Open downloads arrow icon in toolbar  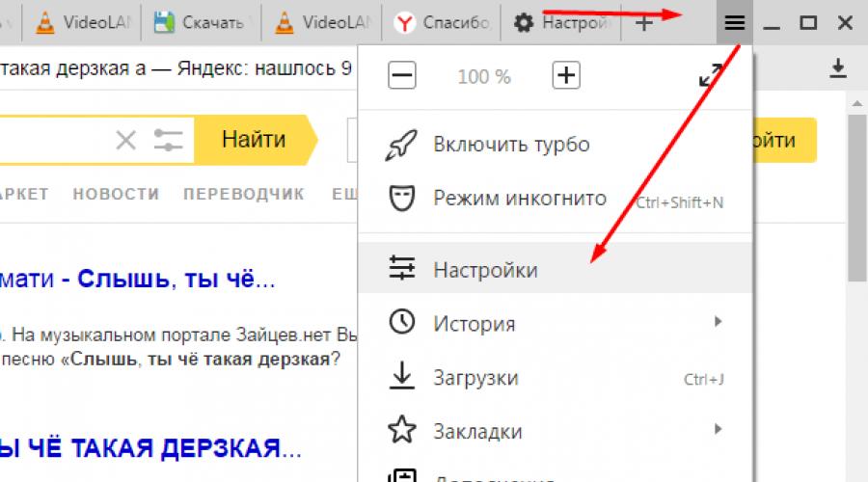tap(838, 68)
